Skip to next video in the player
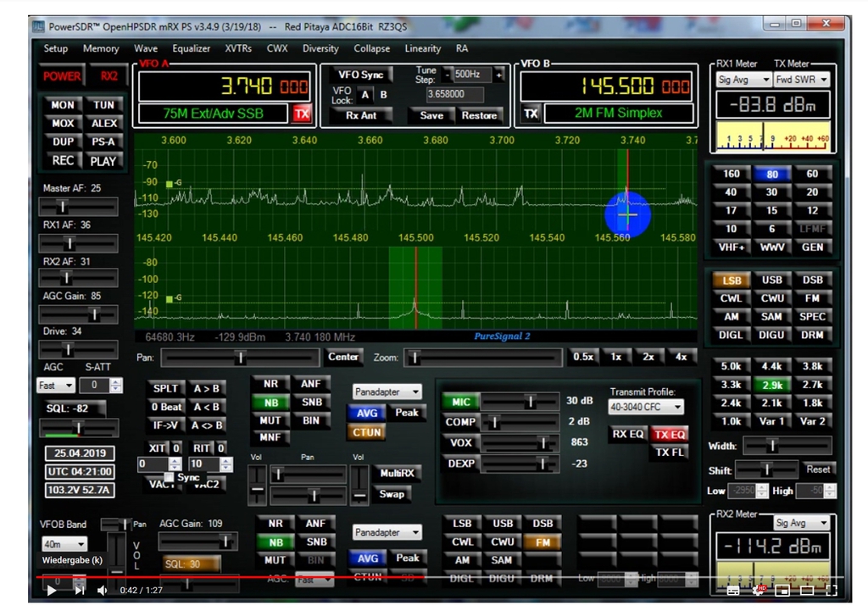The width and height of the screenshot is (868, 611). (79, 591)
